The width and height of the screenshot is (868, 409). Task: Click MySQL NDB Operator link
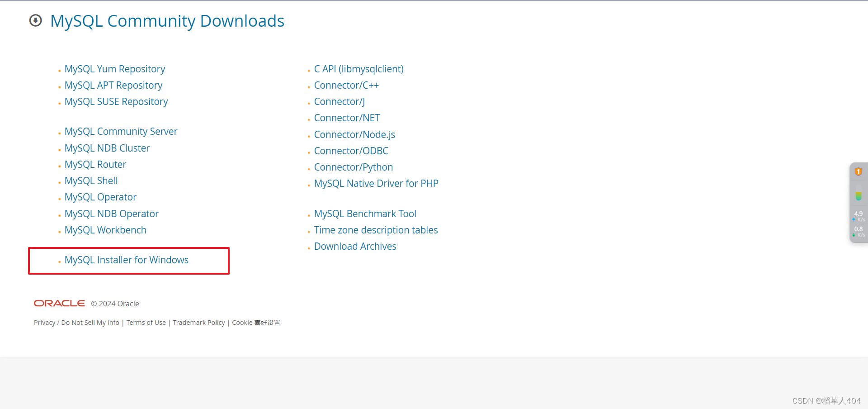pyautogui.click(x=112, y=214)
